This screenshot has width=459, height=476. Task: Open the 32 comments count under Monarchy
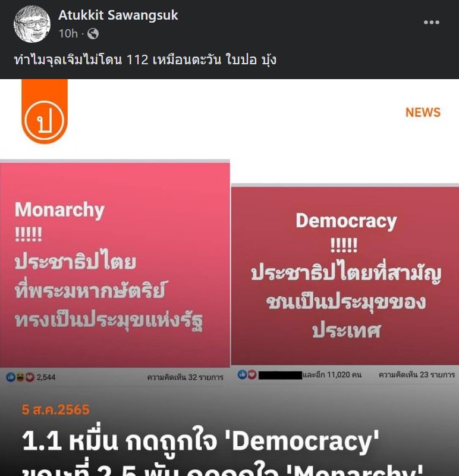[185, 377]
